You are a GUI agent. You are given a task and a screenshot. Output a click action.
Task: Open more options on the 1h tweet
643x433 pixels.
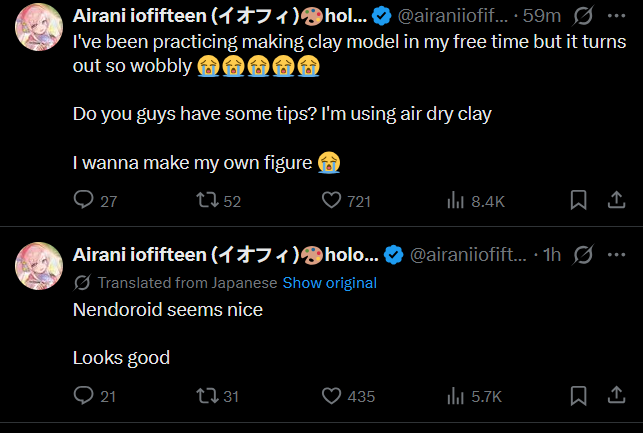616,255
